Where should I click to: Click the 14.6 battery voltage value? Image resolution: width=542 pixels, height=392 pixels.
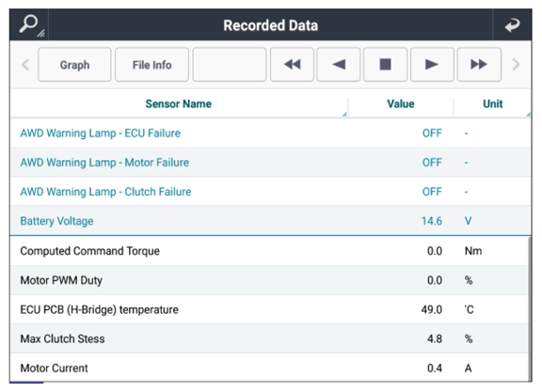(431, 221)
